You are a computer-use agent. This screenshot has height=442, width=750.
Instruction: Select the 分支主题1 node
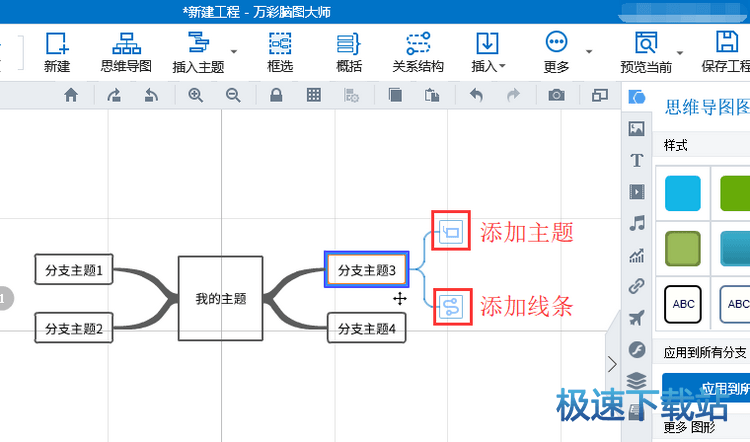tap(74, 270)
